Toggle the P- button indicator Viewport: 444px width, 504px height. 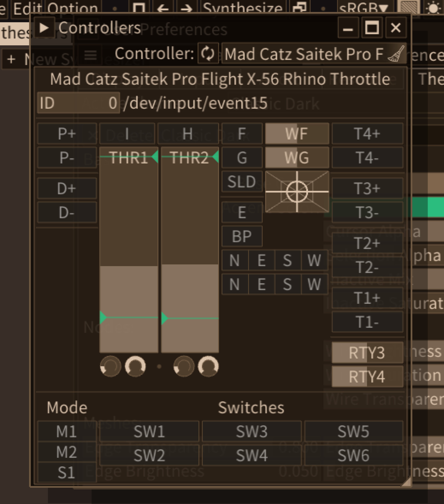coord(67,157)
